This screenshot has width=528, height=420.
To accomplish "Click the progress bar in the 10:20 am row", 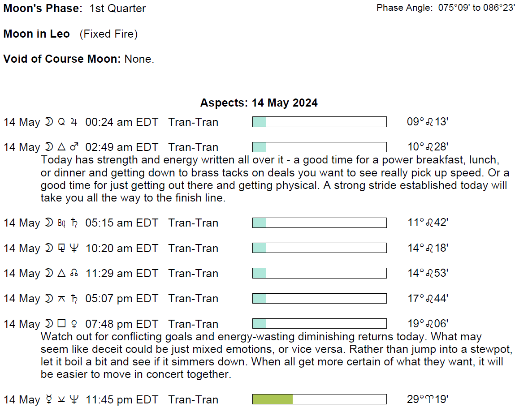I will (x=319, y=248).
